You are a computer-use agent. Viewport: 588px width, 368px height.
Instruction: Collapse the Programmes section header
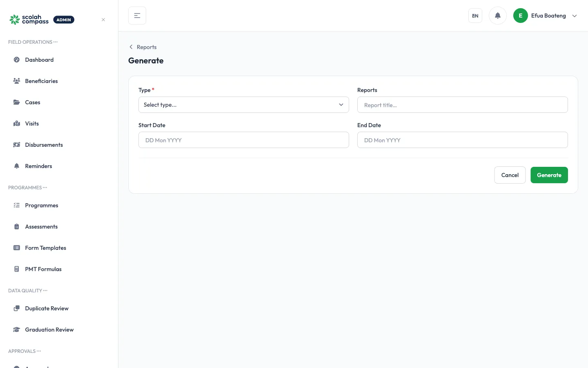[x=28, y=188]
